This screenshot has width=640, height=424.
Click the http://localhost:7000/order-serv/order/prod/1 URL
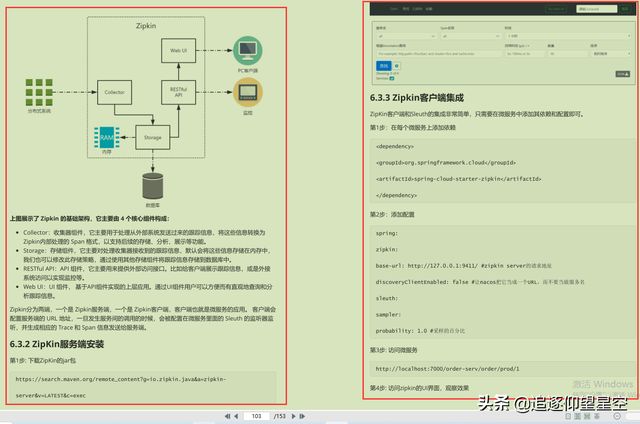click(x=447, y=369)
